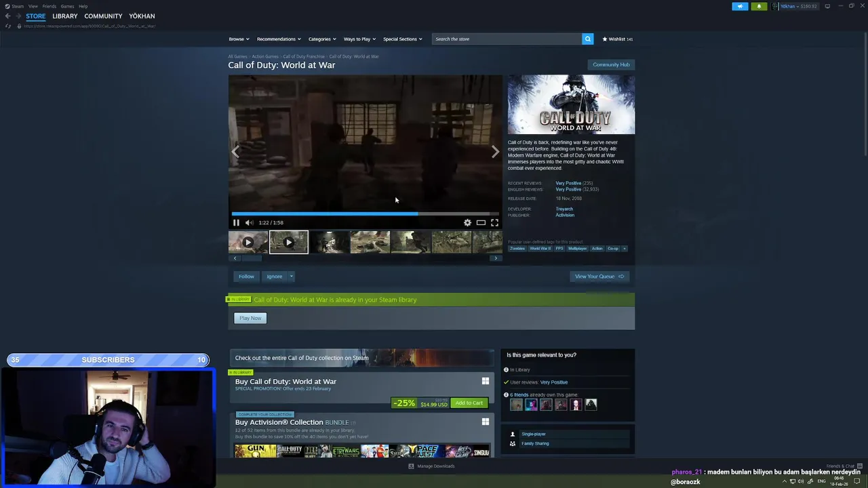The width and height of the screenshot is (868, 488).
Task: Click View Your Queue button
Action: [599, 276]
